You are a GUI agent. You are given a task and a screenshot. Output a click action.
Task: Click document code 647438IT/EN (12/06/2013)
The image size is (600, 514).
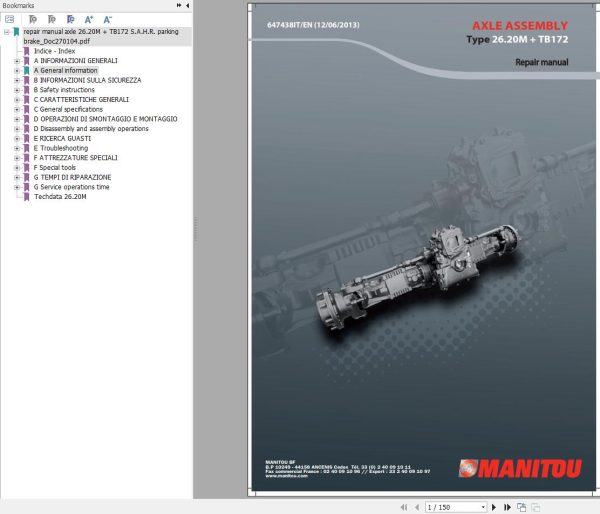(x=313, y=25)
